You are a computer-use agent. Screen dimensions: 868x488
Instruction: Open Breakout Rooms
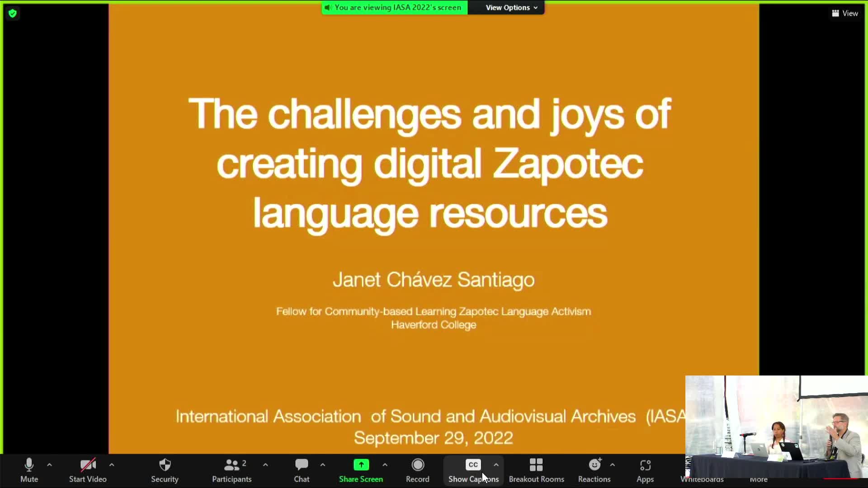pyautogui.click(x=536, y=470)
